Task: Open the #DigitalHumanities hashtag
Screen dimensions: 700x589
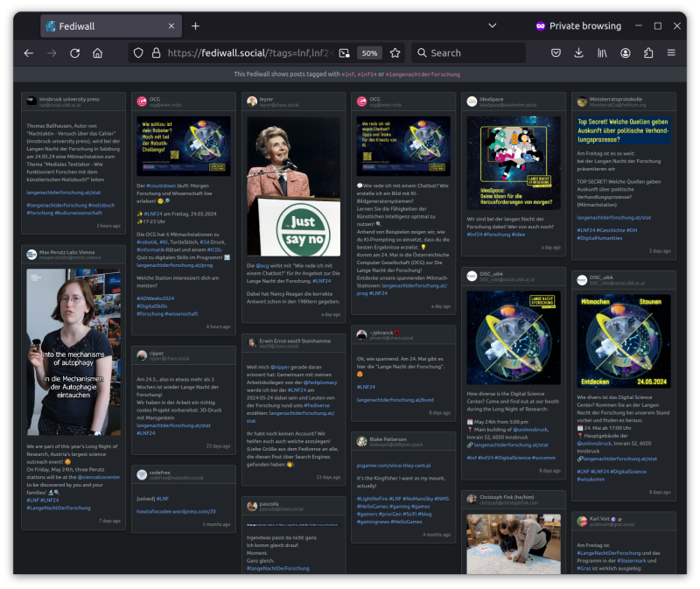Action: click(599, 238)
